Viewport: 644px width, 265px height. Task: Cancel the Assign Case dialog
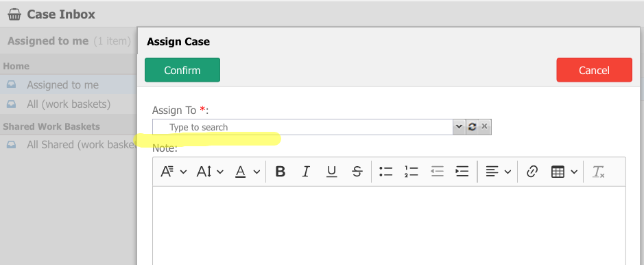tap(594, 70)
